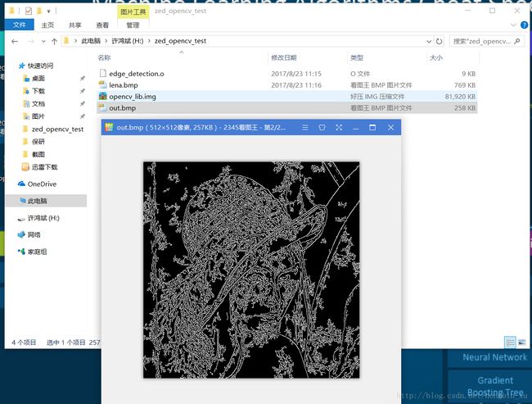This screenshot has width=532, height=404.
Task: Open 下载 in the navigation pane
Action: [x=38, y=91]
